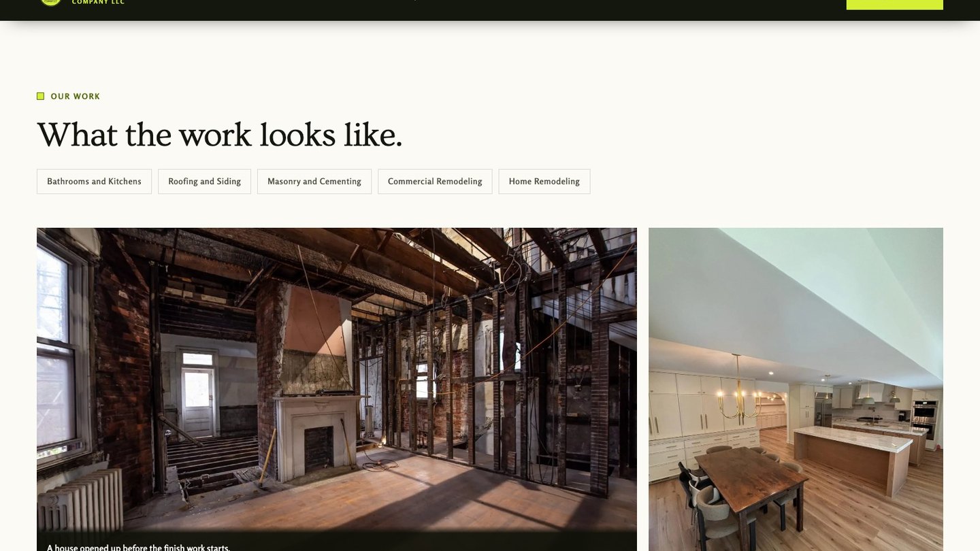980x551 pixels.
Task: Select the Bathrooms and Kitchens filter
Action: pyautogui.click(x=94, y=182)
